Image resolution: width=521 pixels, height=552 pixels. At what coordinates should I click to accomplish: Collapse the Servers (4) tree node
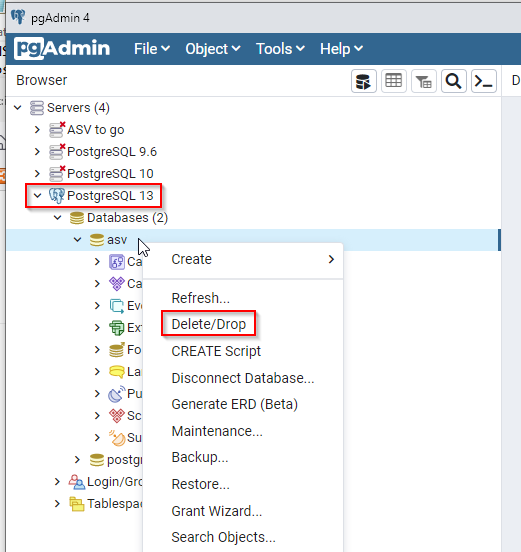[x=18, y=108]
